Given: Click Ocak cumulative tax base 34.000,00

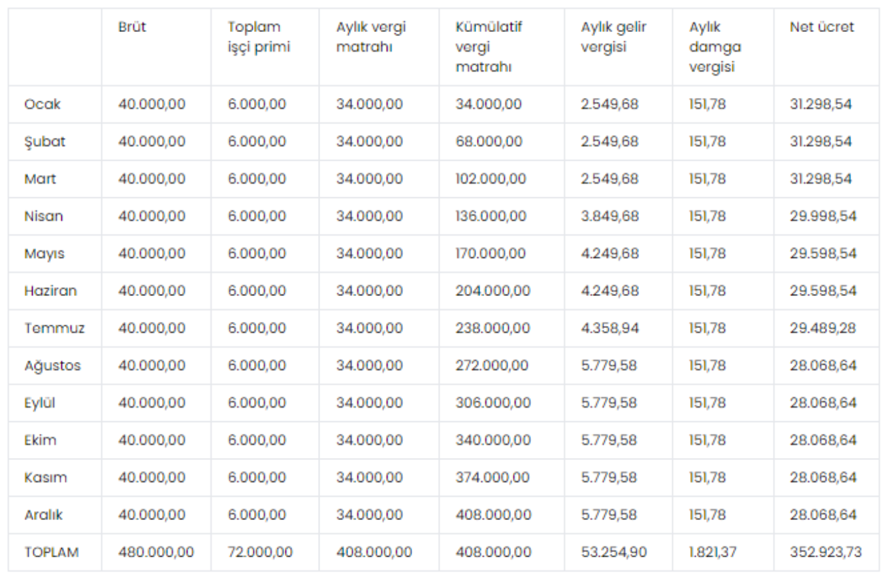Looking at the screenshot, I should tap(489, 104).
